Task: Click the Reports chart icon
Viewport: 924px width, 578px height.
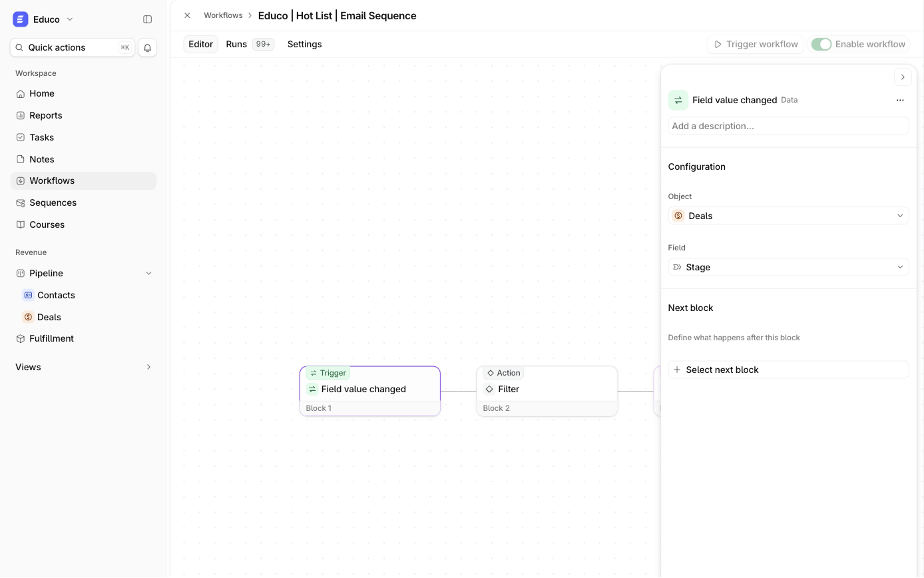Action: pos(21,116)
